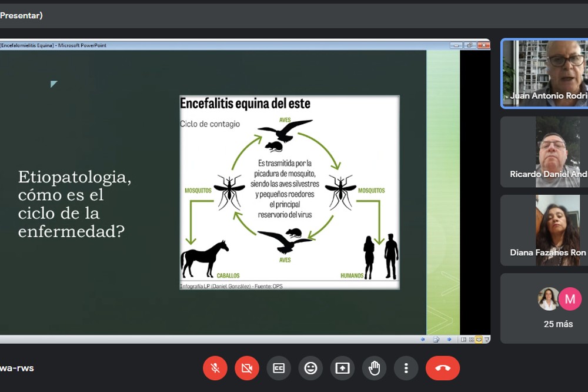Select the highlighted Reading view icon
The image size is (588, 392).
(479, 340)
